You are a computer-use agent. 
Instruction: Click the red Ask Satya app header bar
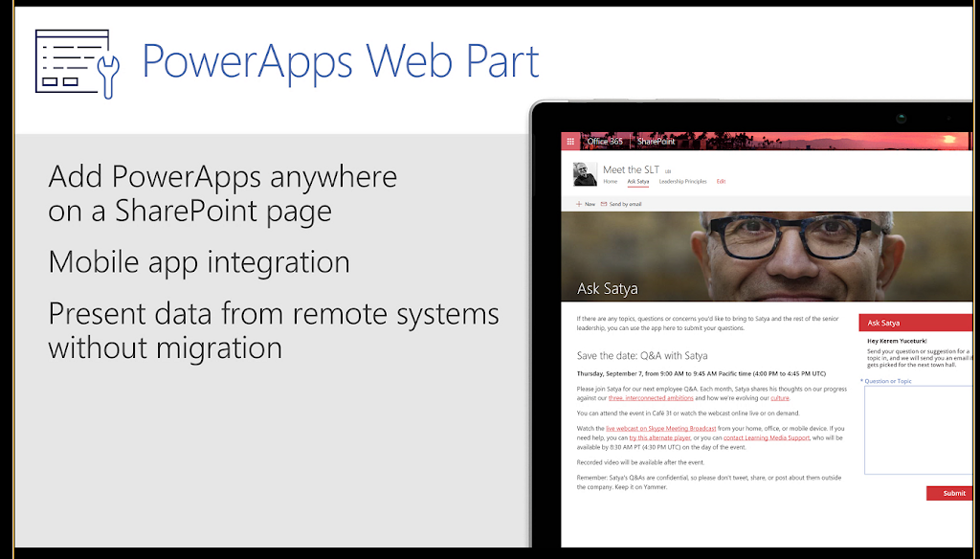click(916, 323)
